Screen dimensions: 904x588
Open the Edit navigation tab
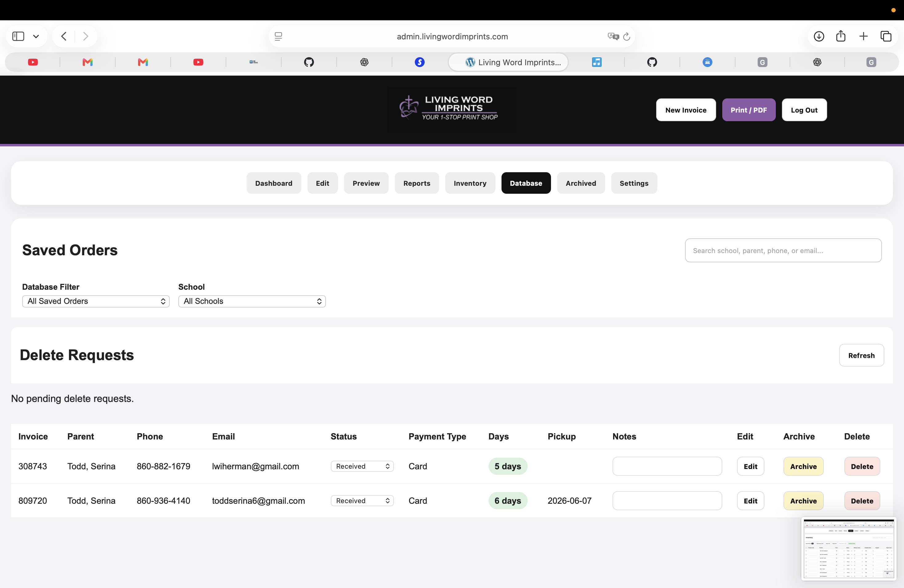pos(322,183)
